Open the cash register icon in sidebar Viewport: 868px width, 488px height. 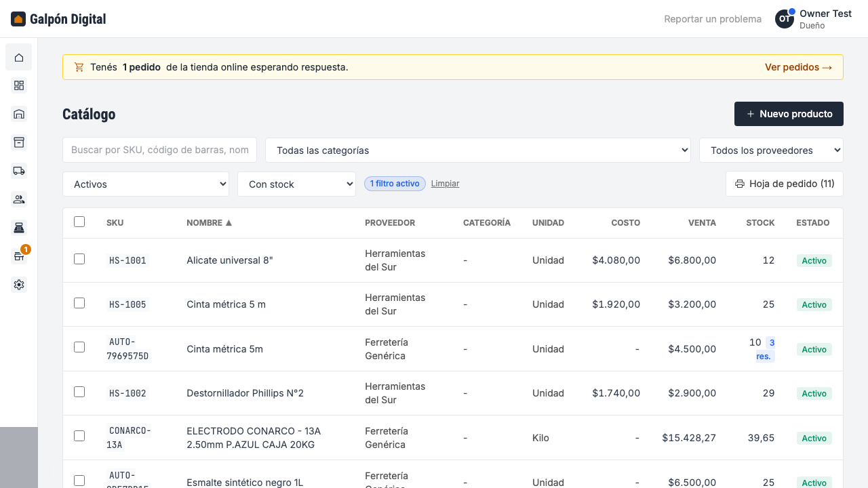click(19, 228)
